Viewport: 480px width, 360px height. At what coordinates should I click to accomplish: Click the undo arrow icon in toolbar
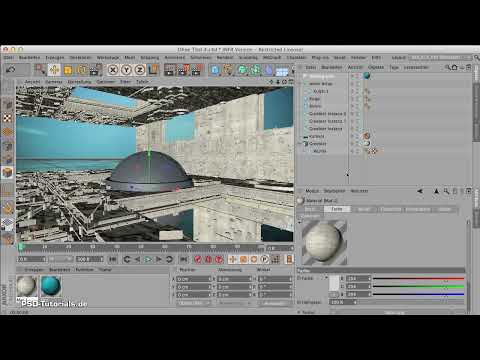click(10, 70)
